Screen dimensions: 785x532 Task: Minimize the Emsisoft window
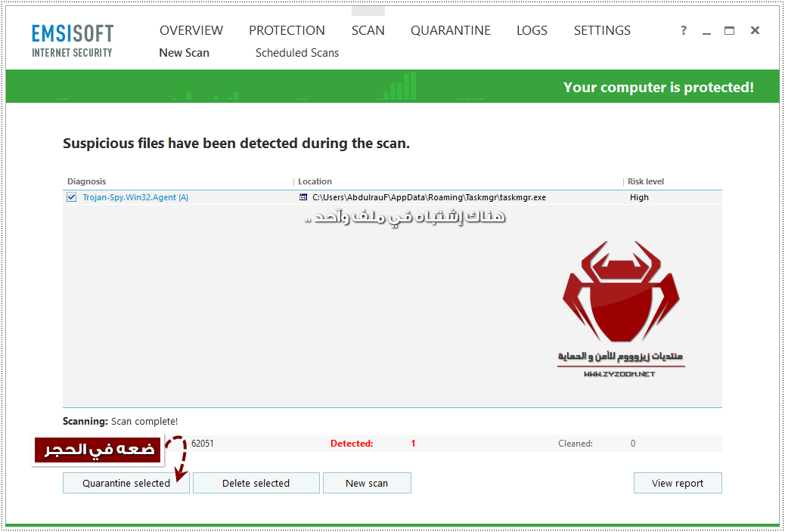coord(706,32)
